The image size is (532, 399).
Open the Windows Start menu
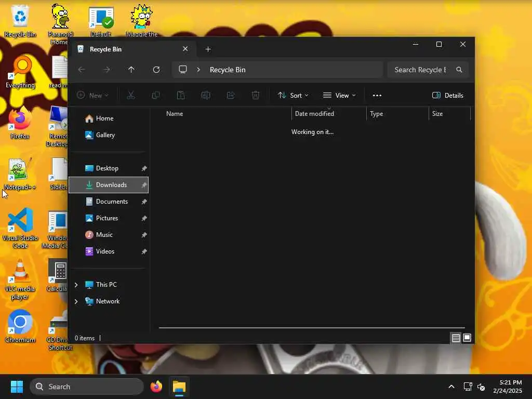click(x=17, y=387)
